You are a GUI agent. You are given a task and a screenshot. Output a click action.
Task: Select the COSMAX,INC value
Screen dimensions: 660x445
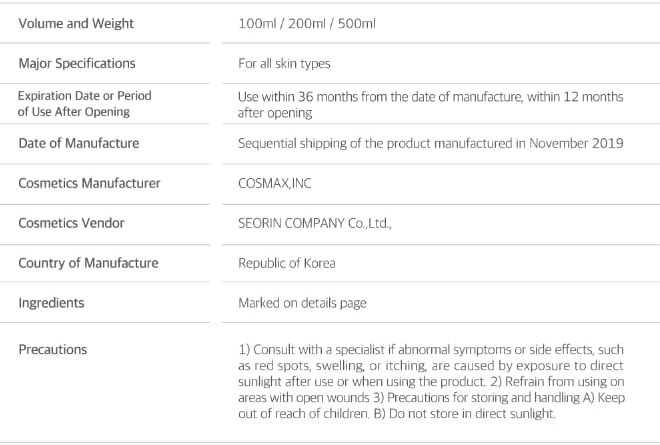click(x=274, y=183)
